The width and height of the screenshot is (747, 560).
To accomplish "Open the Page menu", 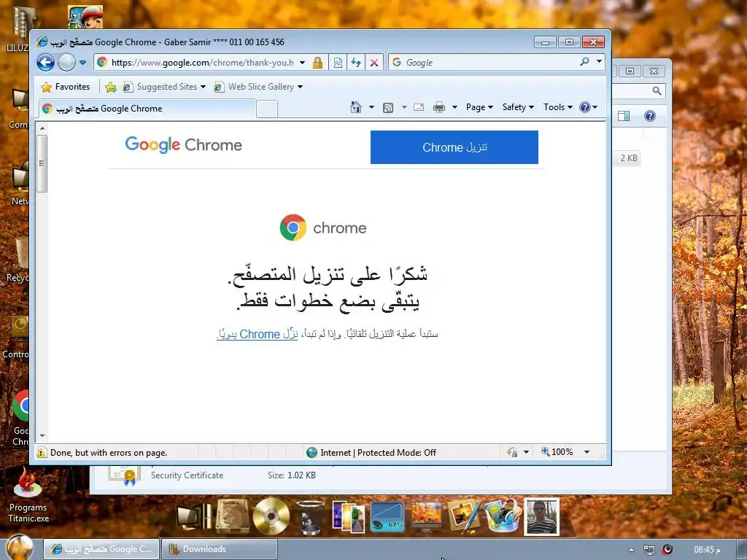I will (479, 107).
